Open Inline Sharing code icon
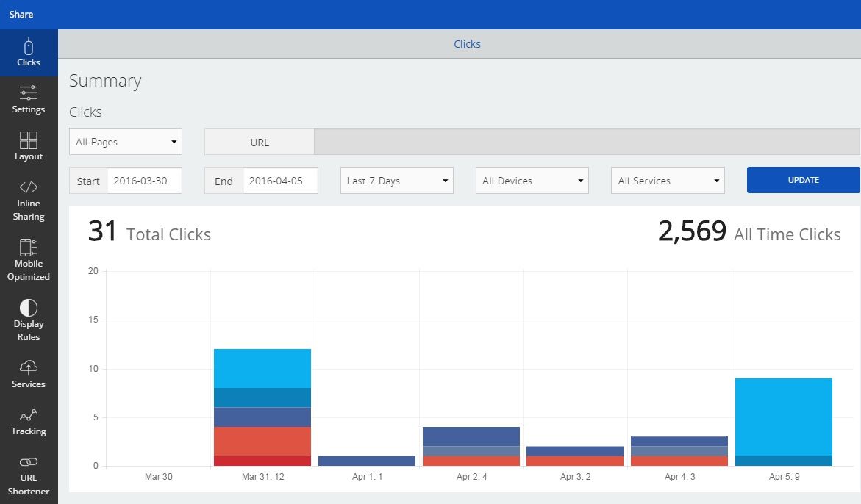Viewport: 861px width, 504px height. [x=29, y=187]
